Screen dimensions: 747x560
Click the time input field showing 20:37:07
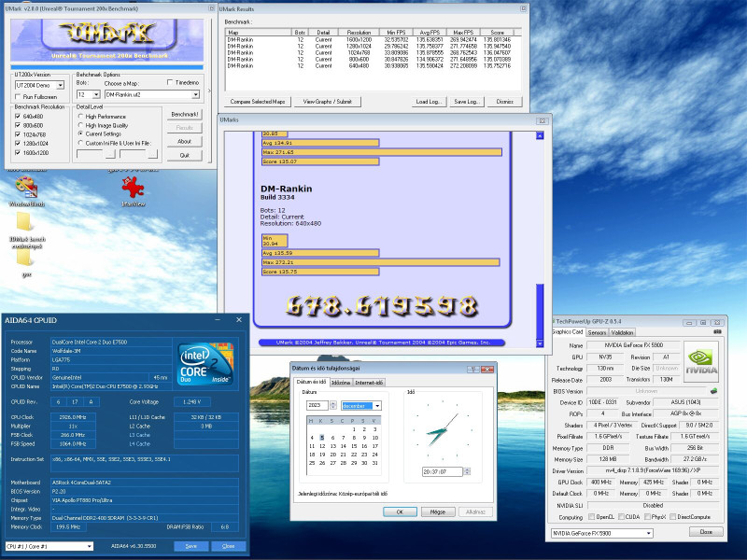click(x=443, y=471)
